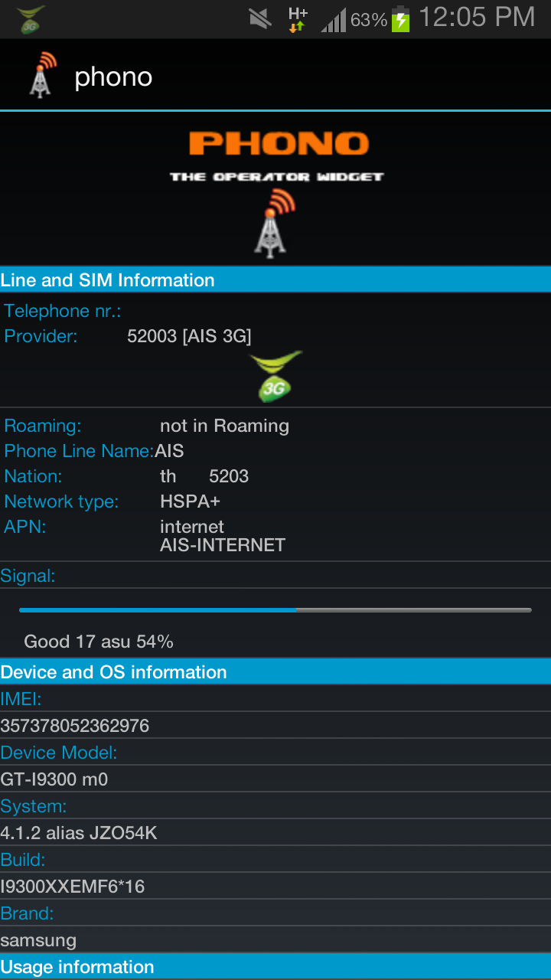The height and width of the screenshot is (980, 551).
Task: Tap the silent mode status icon
Action: pyautogui.click(x=260, y=18)
